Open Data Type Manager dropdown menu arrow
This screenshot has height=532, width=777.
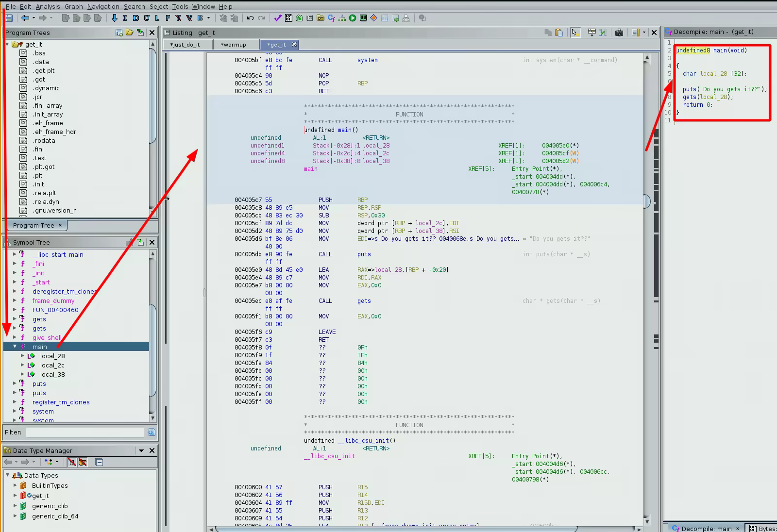tap(141, 450)
